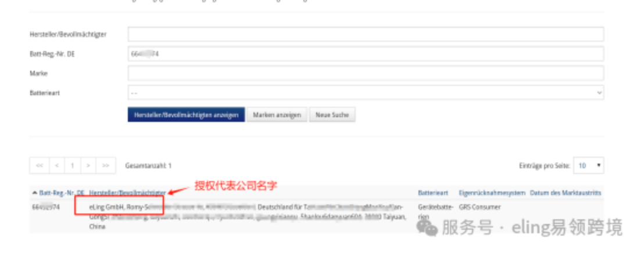Sort by Eigenrücknahmesystem column
This screenshot has height=253, width=644.
[492, 193]
